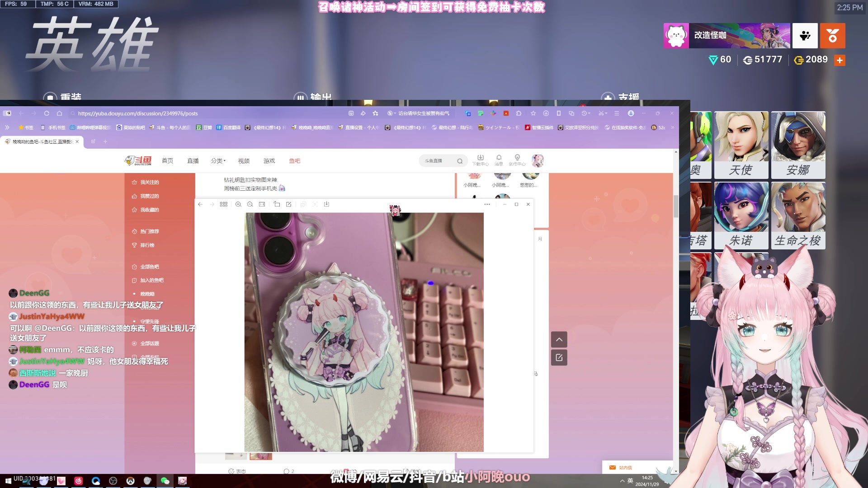Viewport: 868px width, 488px height.
Task: Open 我收藏的 in the sidebar
Action: coord(145,210)
